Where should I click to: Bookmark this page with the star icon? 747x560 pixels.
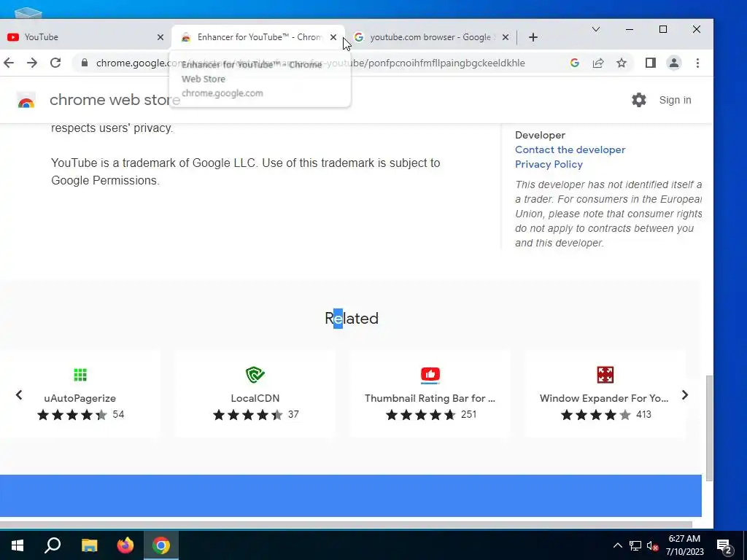click(x=622, y=63)
